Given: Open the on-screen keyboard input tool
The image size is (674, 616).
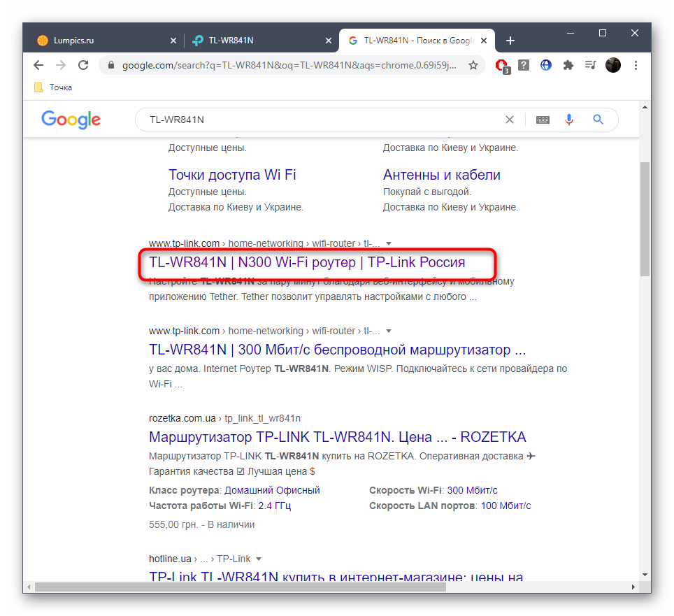Looking at the screenshot, I should pyautogui.click(x=543, y=120).
